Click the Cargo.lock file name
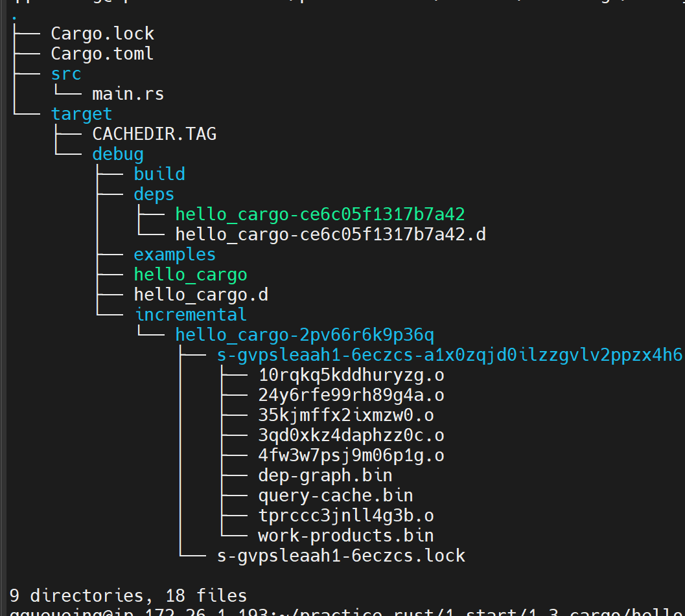Viewport: 685px width, 616px height. 102,33
